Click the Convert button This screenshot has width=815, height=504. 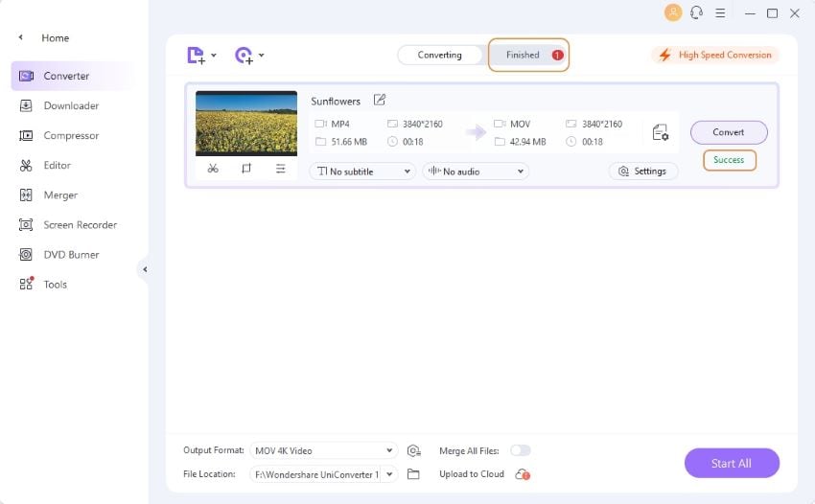tap(729, 132)
